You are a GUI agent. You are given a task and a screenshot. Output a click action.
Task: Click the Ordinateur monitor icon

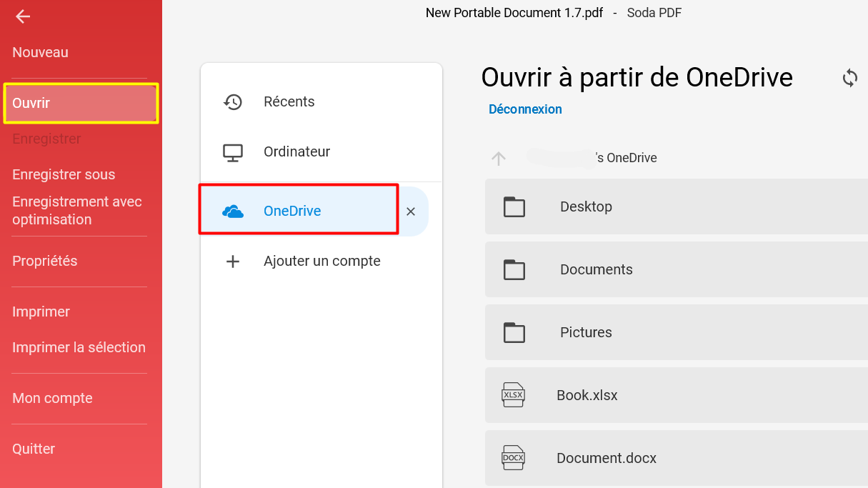click(x=233, y=152)
